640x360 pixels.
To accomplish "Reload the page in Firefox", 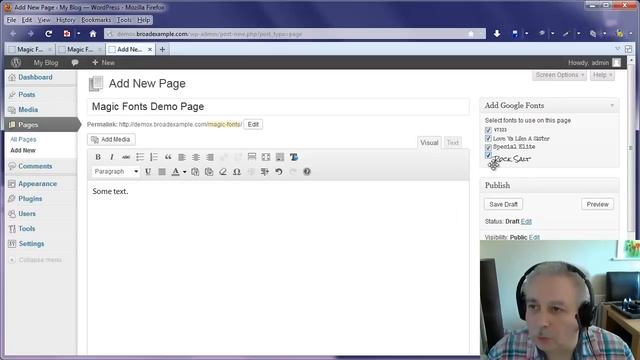I will point(49,34).
